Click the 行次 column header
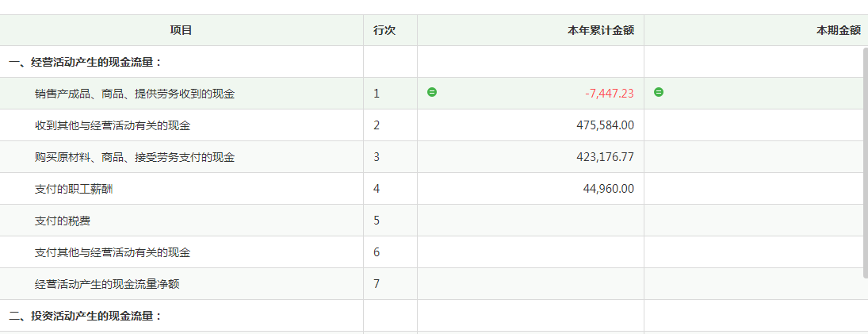Image resolution: width=868 pixels, height=334 pixels. pos(390,30)
